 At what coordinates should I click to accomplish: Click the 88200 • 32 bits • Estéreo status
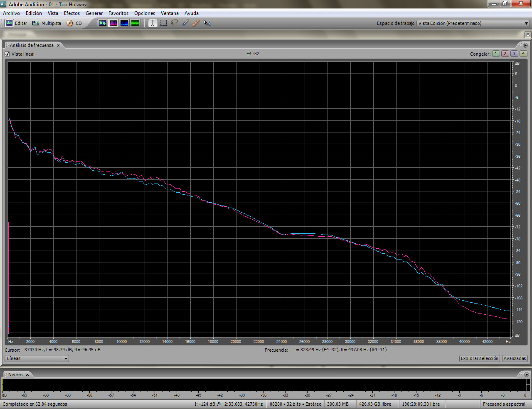tap(296, 404)
